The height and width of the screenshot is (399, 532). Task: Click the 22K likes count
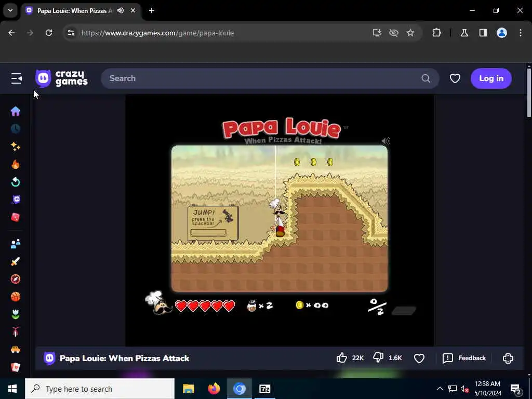[358, 358]
